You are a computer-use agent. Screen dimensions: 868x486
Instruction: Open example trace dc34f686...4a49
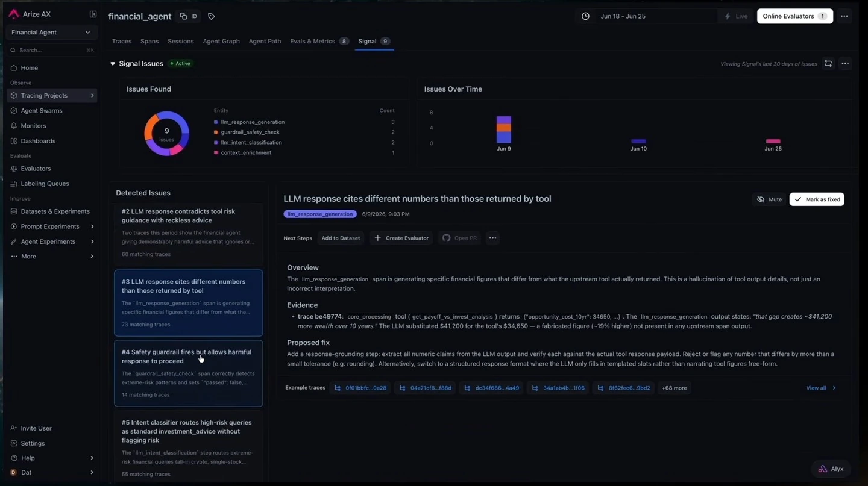(x=491, y=388)
